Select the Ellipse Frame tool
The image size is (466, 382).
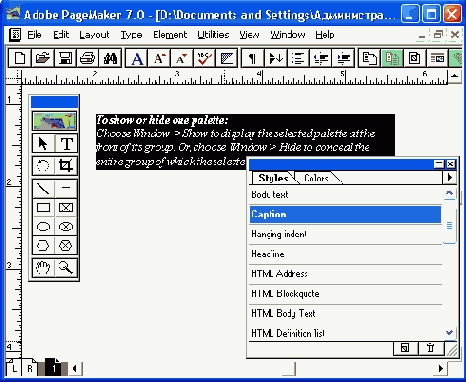click(66, 227)
